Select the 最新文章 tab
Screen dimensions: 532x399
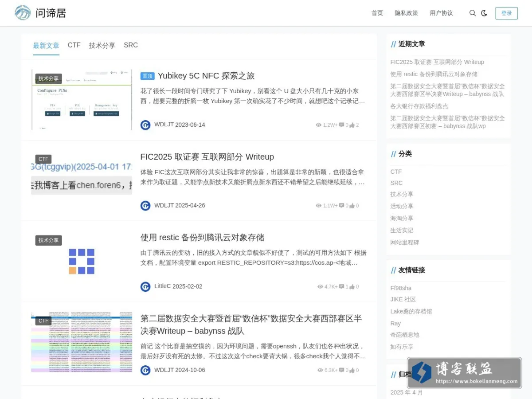coord(46,46)
